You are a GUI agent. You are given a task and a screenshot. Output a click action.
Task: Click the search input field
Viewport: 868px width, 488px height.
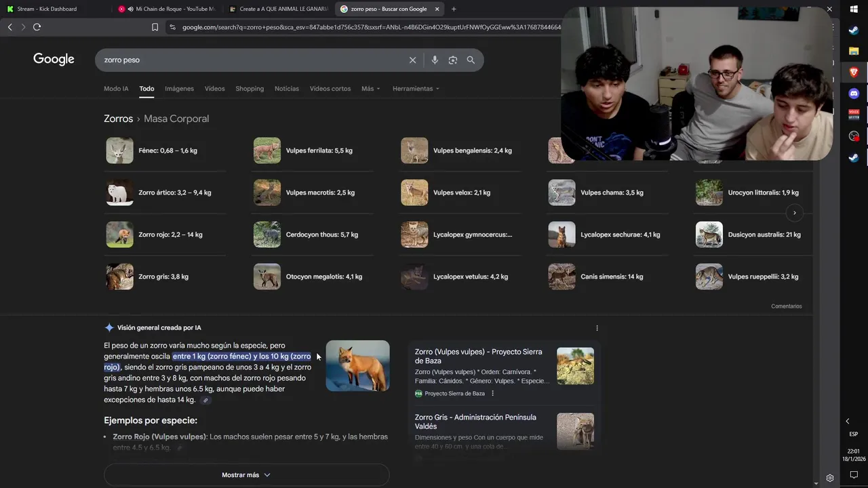pos(251,60)
